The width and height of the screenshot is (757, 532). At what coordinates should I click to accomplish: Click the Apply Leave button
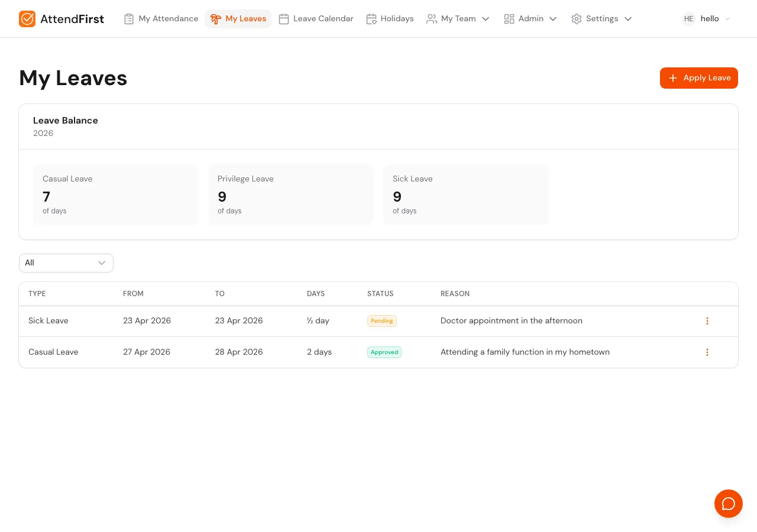click(699, 77)
